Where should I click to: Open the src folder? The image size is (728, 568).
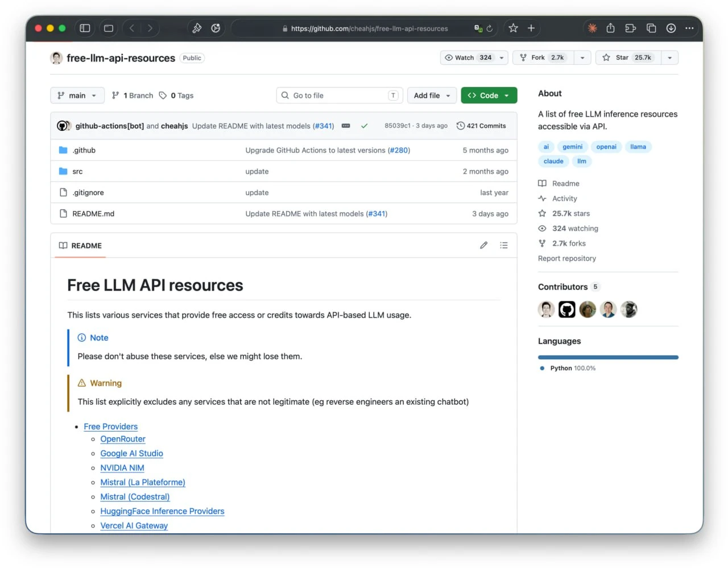[x=77, y=171]
